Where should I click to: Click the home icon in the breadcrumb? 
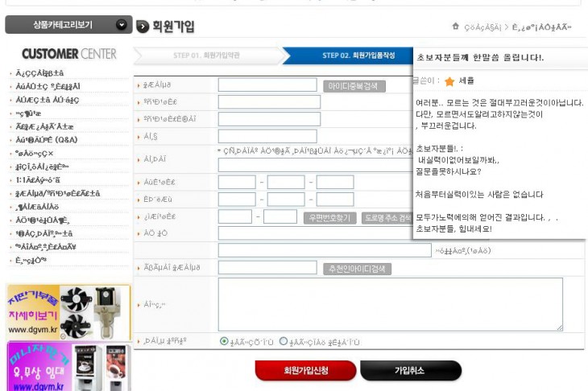coord(456,27)
